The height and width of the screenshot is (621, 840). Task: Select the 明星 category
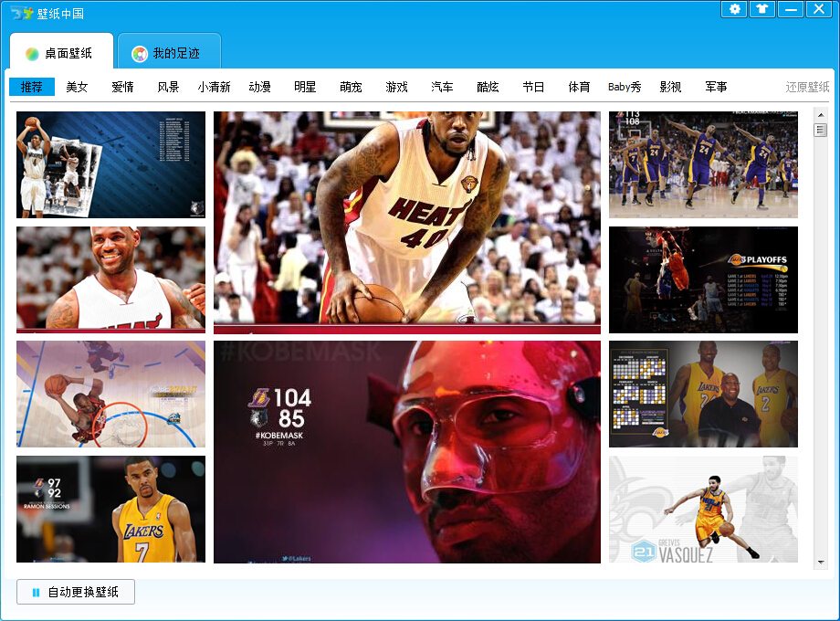305,87
